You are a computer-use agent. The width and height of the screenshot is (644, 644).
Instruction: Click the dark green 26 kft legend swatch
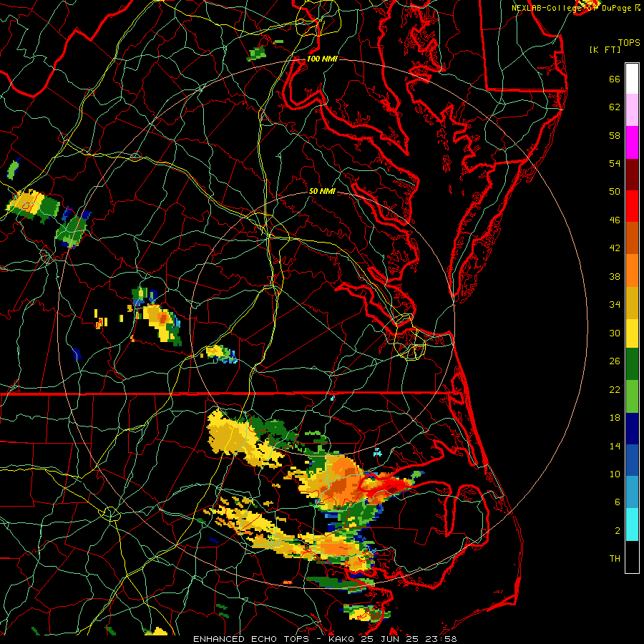pyautogui.click(x=632, y=364)
